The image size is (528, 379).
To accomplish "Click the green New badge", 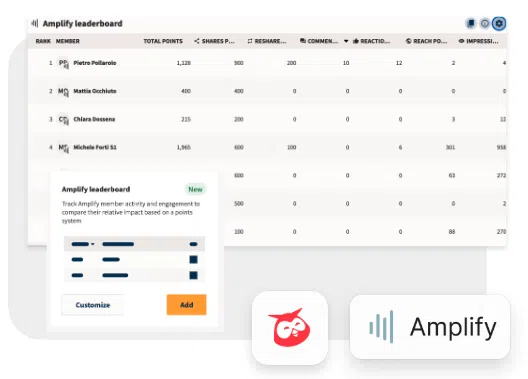I will tap(195, 189).
